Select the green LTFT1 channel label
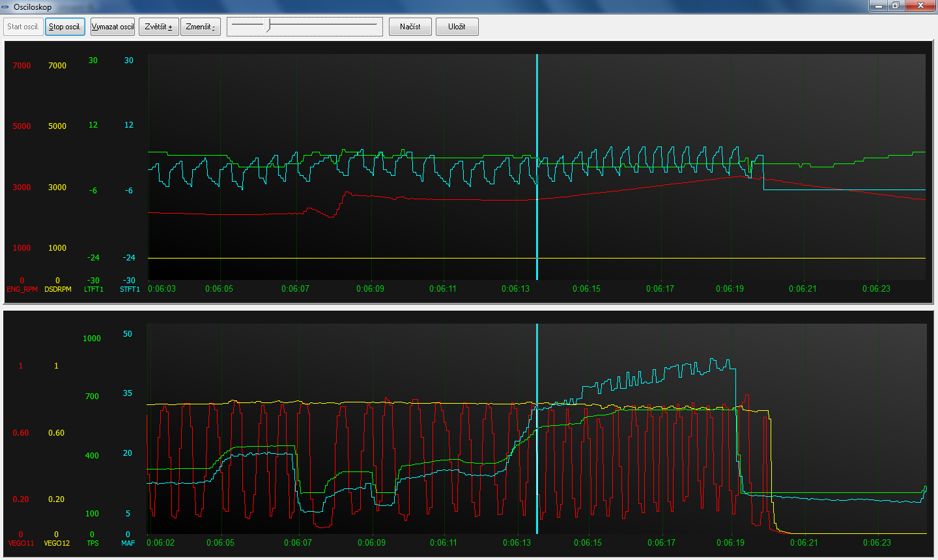The image size is (938, 560). tap(94, 289)
